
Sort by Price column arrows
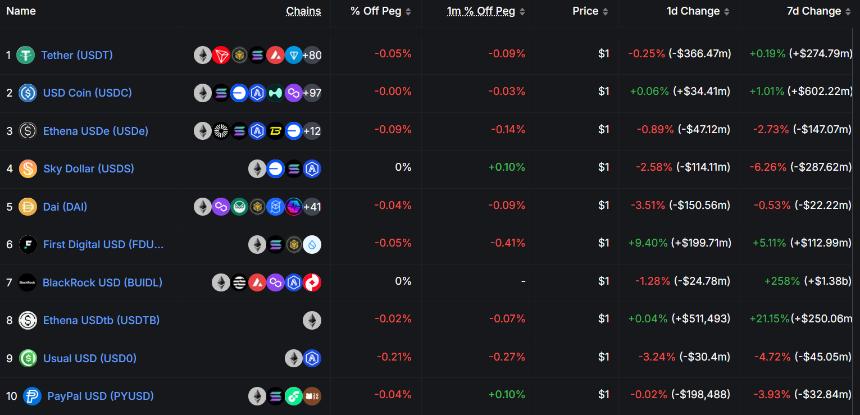point(604,12)
